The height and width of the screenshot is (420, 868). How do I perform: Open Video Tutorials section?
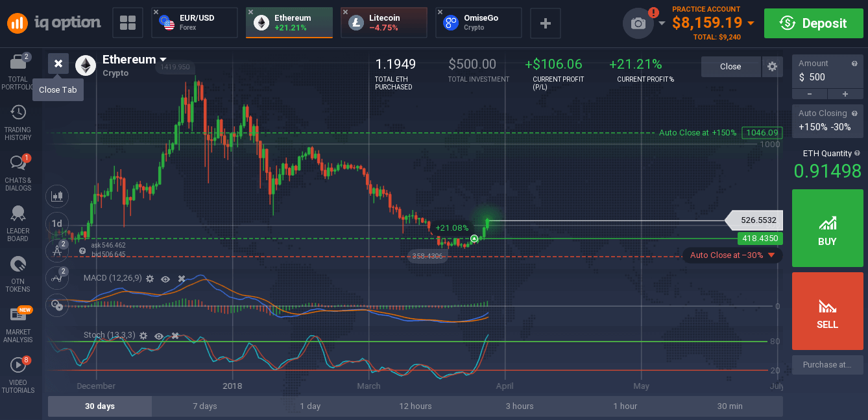(x=18, y=376)
